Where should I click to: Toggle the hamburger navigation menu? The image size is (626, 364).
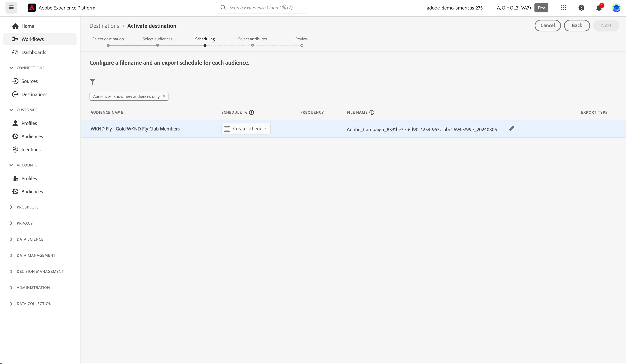pyautogui.click(x=11, y=7)
